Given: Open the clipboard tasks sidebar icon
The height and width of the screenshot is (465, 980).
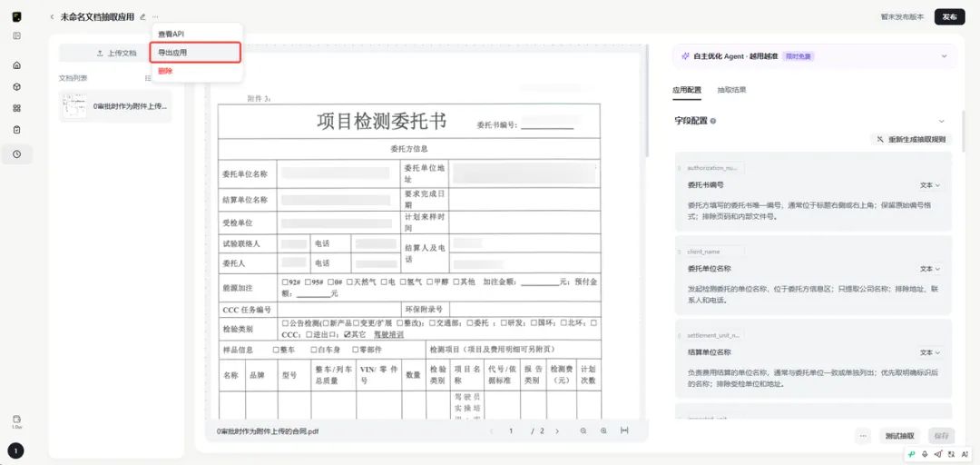Looking at the screenshot, I should [17, 130].
